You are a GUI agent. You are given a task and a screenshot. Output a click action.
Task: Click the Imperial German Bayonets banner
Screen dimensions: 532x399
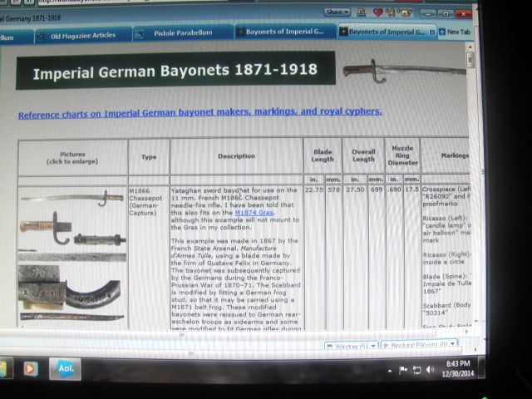click(175, 71)
